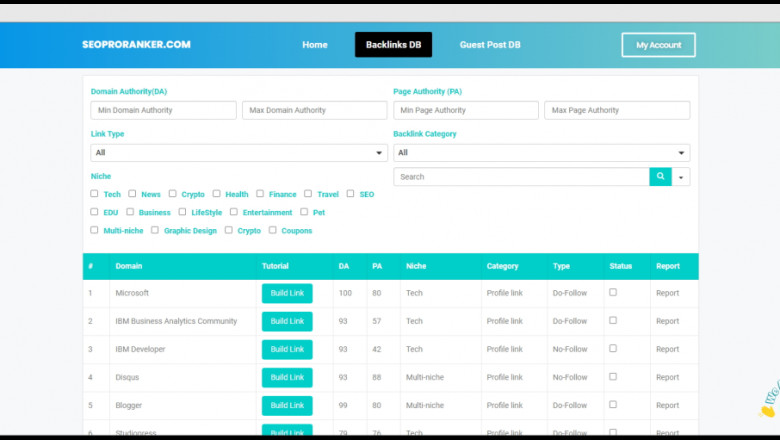Viewport: 780px width, 440px height.
Task: Open the My Account button
Action: point(658,45)
